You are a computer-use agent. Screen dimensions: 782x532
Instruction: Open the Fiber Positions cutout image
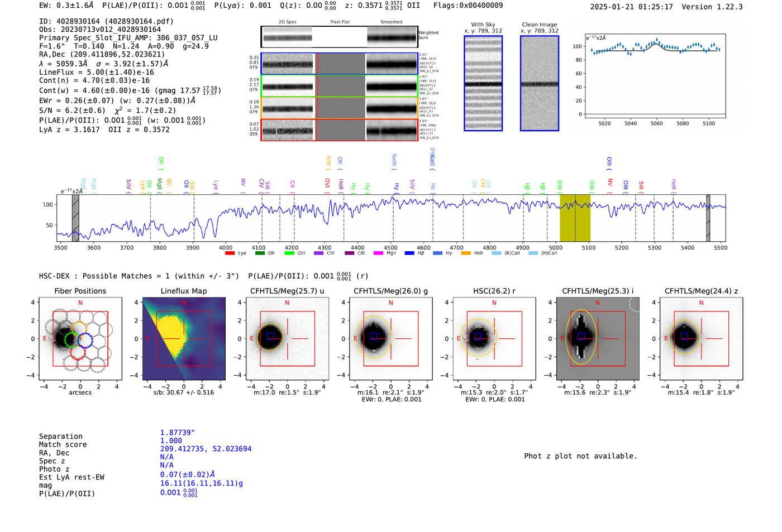(80, 339)
